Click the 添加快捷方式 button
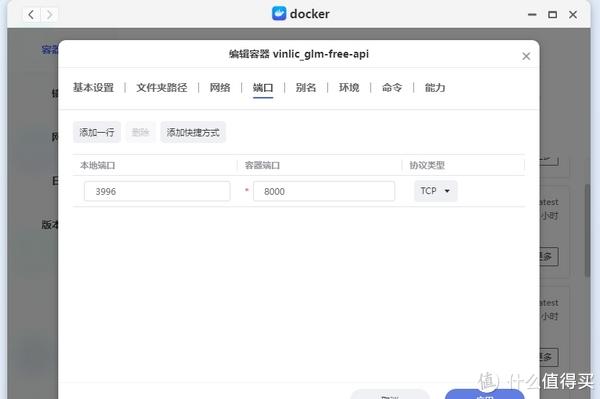This screenshot has height=399, width=600. pyautogui.click(x=193, y=132)
